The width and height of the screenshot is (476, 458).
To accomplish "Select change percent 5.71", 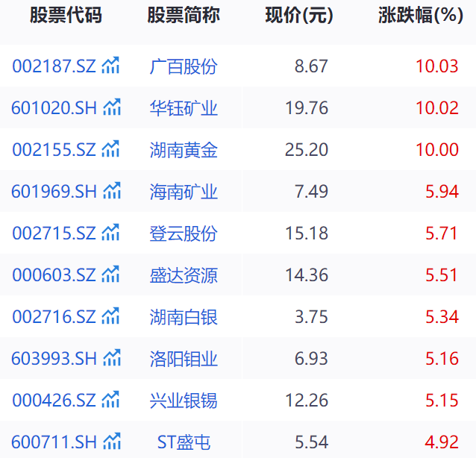I will (442, 233).
